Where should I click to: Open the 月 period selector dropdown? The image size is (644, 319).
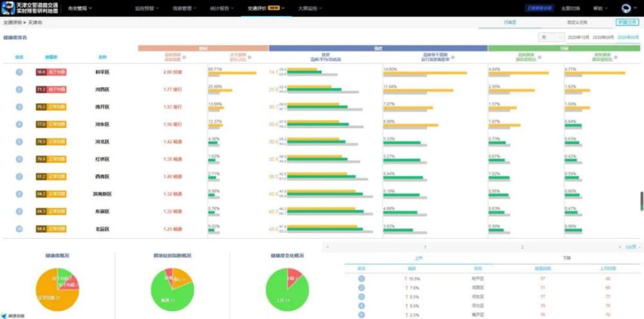coord(552,37)
